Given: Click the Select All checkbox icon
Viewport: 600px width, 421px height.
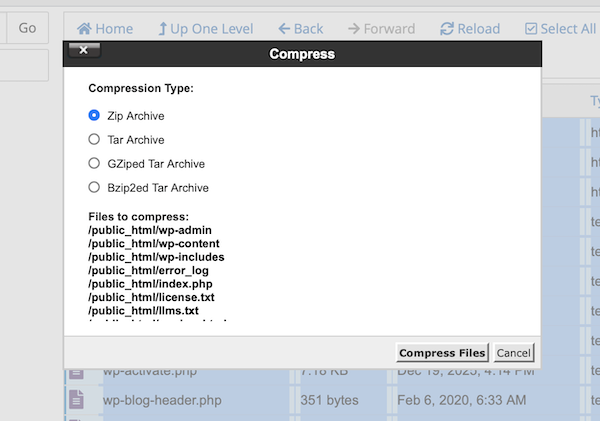Looking at the screenshot, I should pos(531,29).
